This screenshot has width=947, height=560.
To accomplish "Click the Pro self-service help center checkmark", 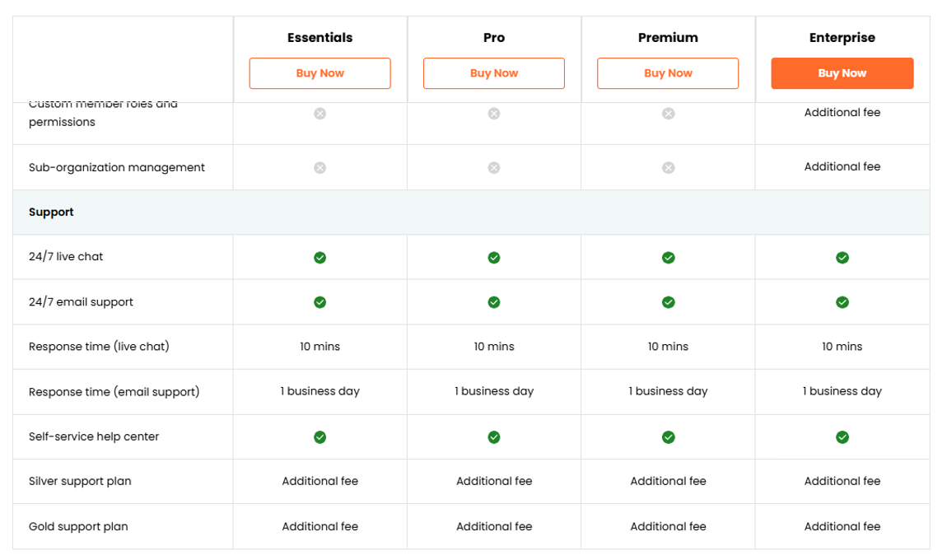I will 493,436.
